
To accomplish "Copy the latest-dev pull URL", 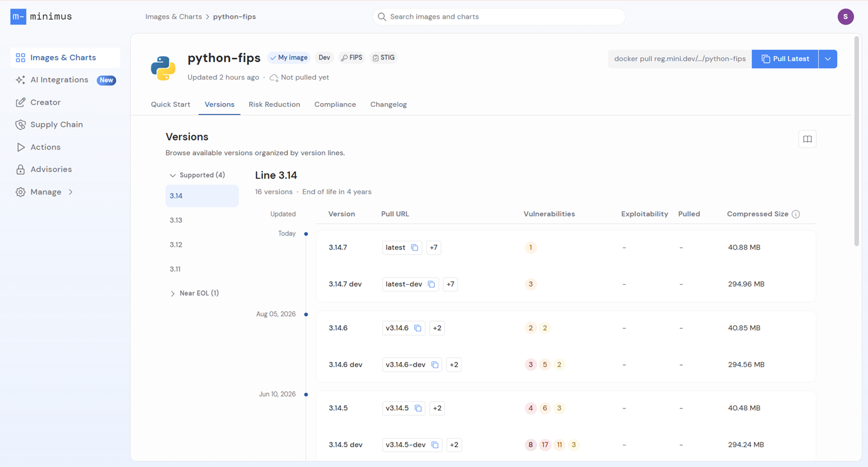I will 432,284.
